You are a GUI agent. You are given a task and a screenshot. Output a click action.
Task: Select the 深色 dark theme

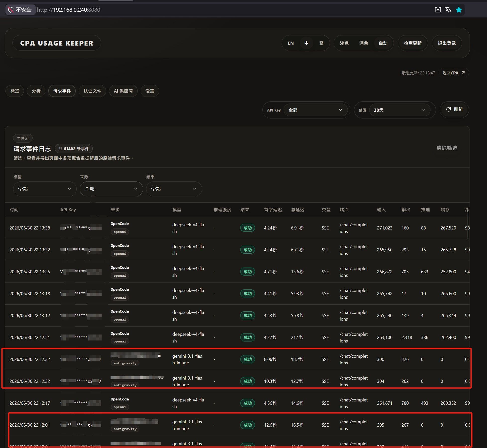[364, 43]
